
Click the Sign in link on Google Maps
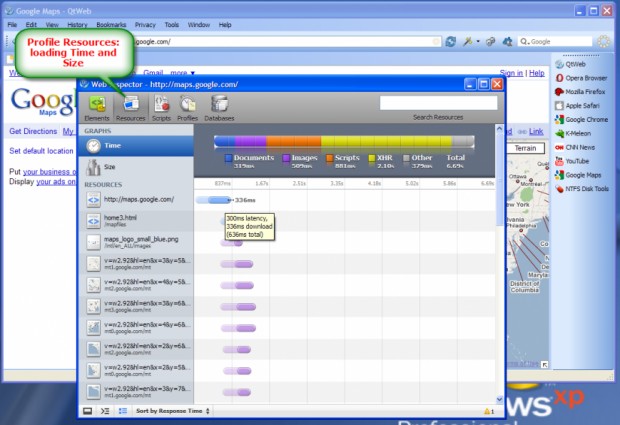point(511,73)
